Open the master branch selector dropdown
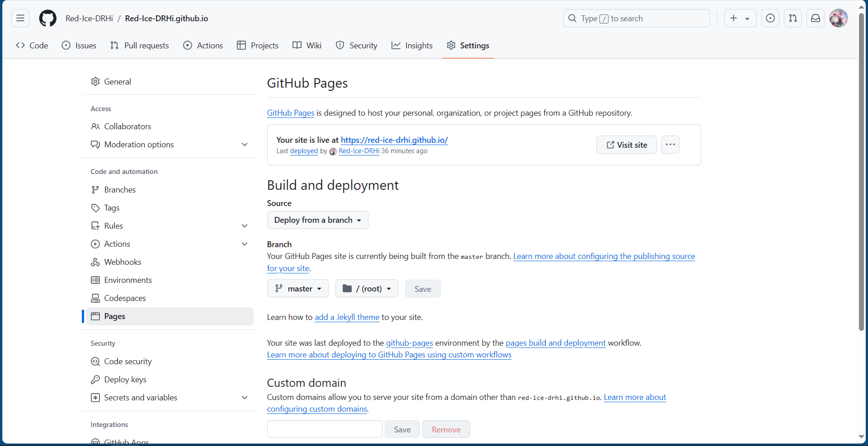This screenshot has width=868, height=446. click(x=298, y=289)
